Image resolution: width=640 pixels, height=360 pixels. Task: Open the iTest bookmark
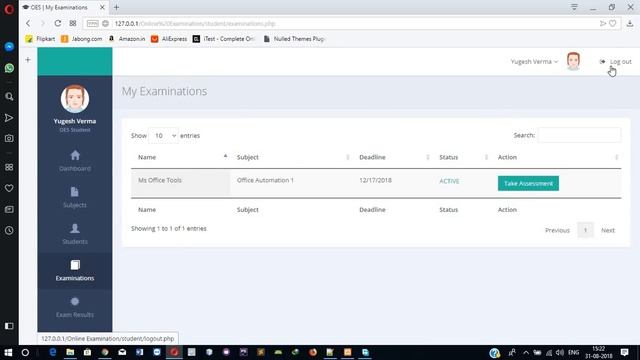(x=224, y=39)
